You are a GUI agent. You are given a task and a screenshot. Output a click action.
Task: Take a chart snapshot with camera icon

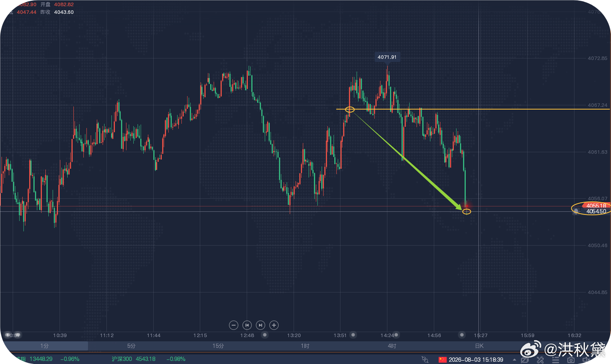571,360
